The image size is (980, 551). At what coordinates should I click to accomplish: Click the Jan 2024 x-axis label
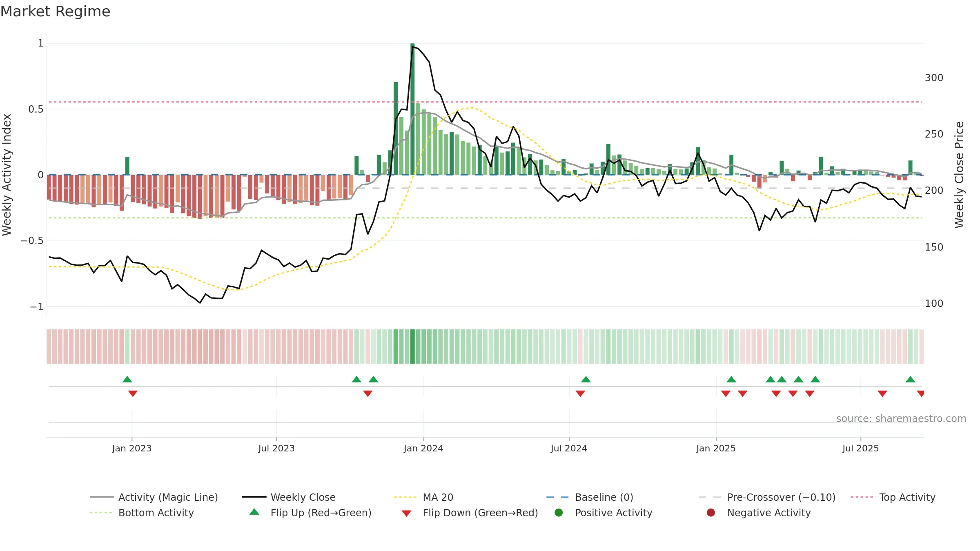pos(423,448)
